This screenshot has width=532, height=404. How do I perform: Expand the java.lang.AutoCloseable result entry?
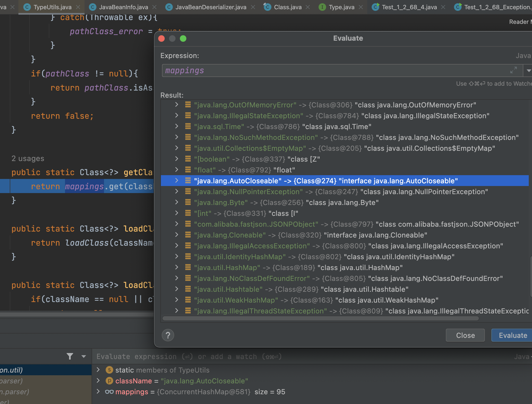click(x=177, y=181)
